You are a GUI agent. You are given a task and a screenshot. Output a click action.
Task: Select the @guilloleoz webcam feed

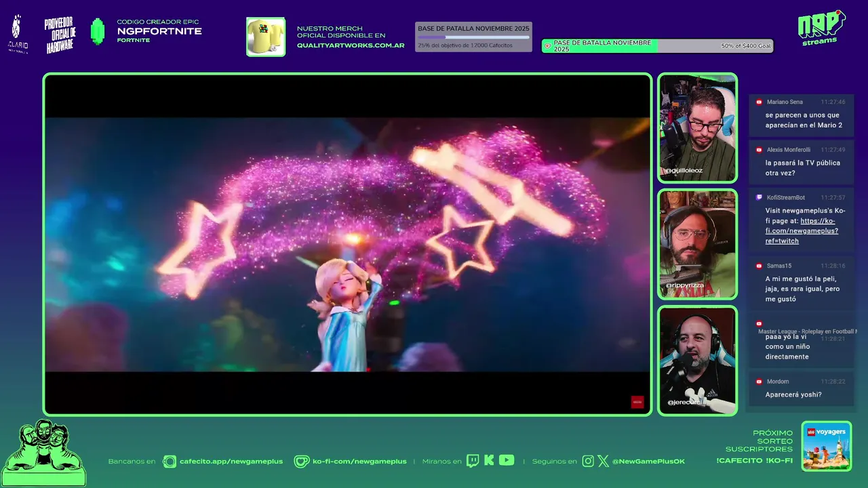697,127
